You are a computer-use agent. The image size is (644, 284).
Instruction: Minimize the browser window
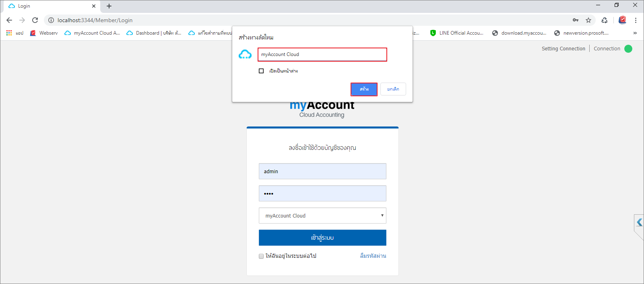pos(598,5)
